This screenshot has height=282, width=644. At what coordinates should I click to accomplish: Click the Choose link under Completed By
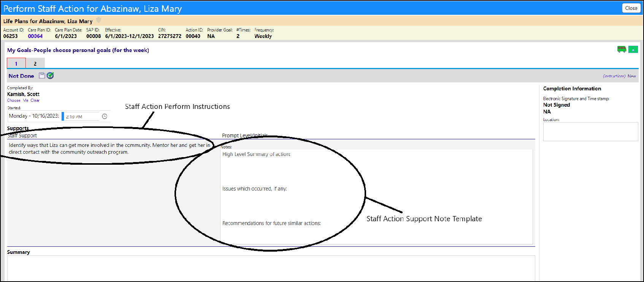pos(14,100)
